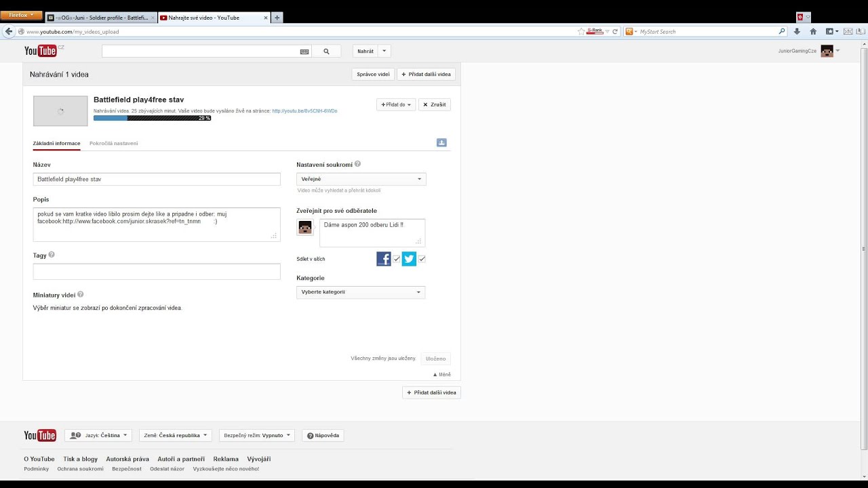
Task: Click the YouTube logo in the header
Action: point(41,51)
